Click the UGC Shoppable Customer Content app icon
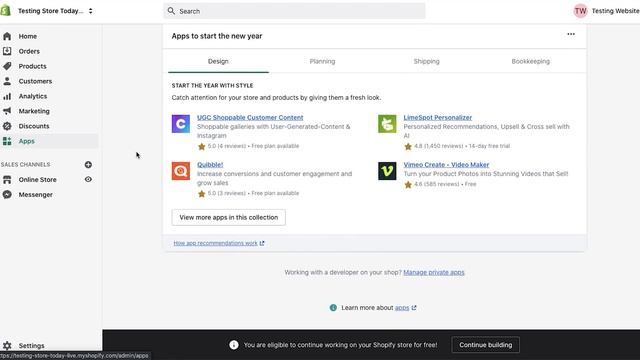 point(181,124)
